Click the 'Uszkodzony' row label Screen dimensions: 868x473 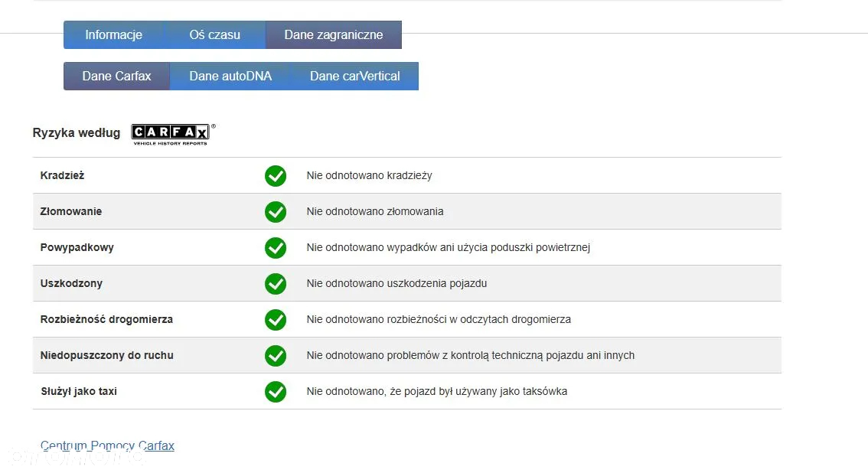point(71,283)
